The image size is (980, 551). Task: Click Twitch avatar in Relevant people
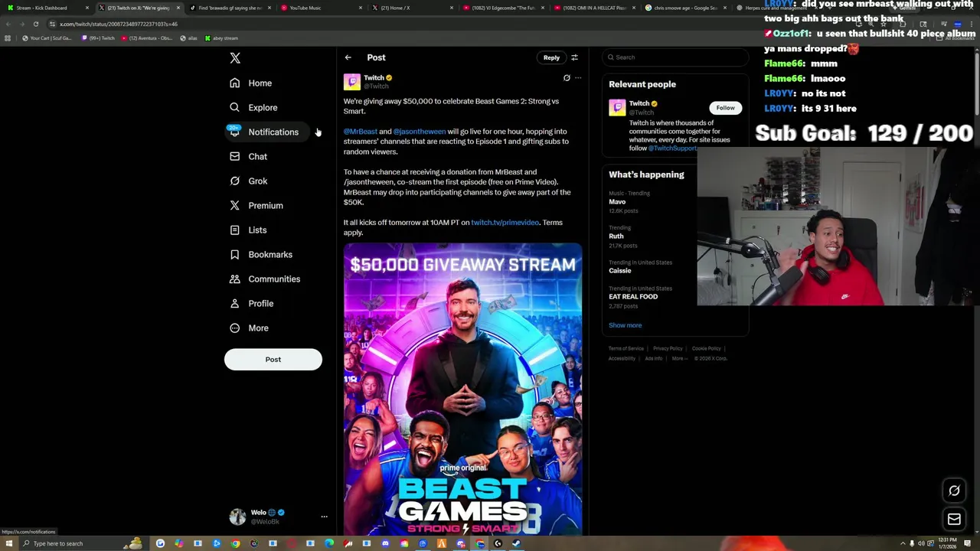tap(617, 108)
